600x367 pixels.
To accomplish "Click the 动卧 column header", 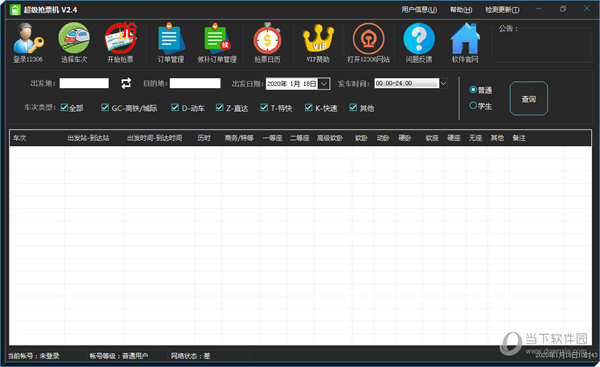I will 383,138.
